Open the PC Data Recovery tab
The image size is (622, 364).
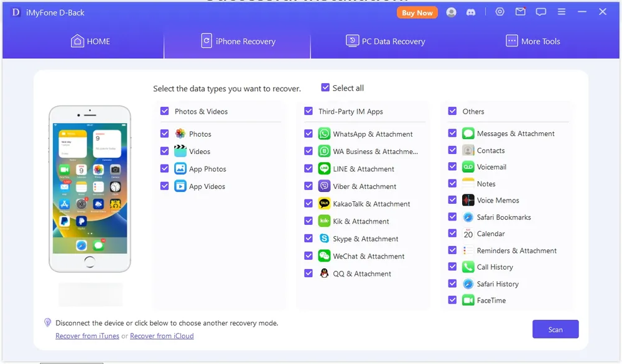[x=385, y=41]
